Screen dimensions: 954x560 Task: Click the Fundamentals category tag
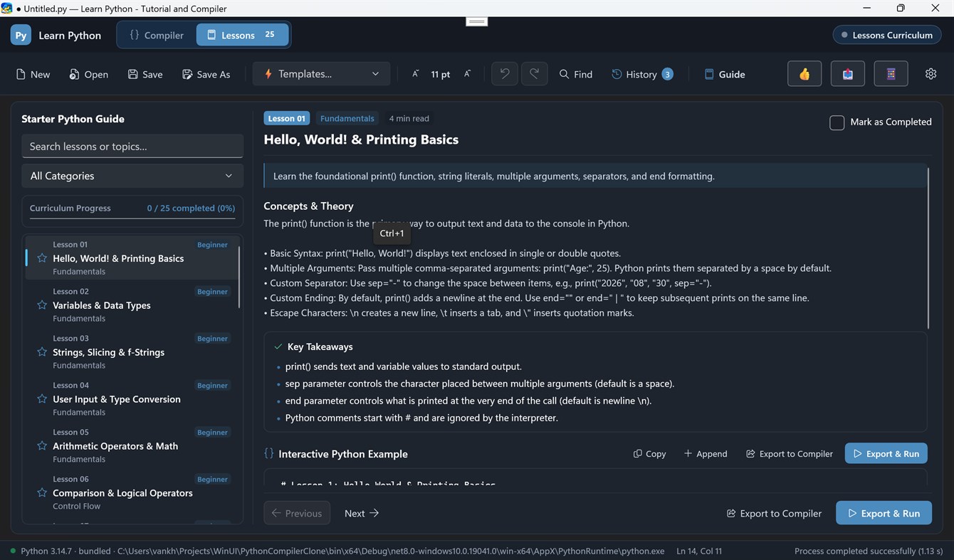tap(347, 118)
